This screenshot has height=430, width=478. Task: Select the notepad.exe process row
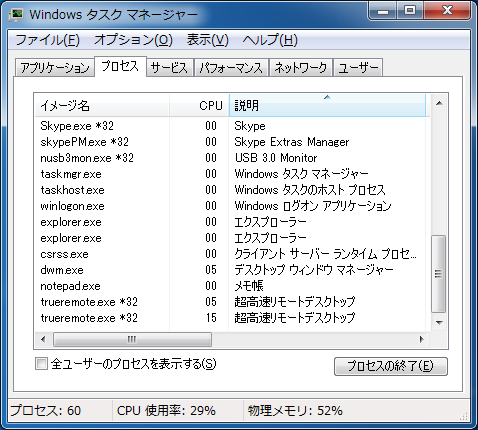230,286
